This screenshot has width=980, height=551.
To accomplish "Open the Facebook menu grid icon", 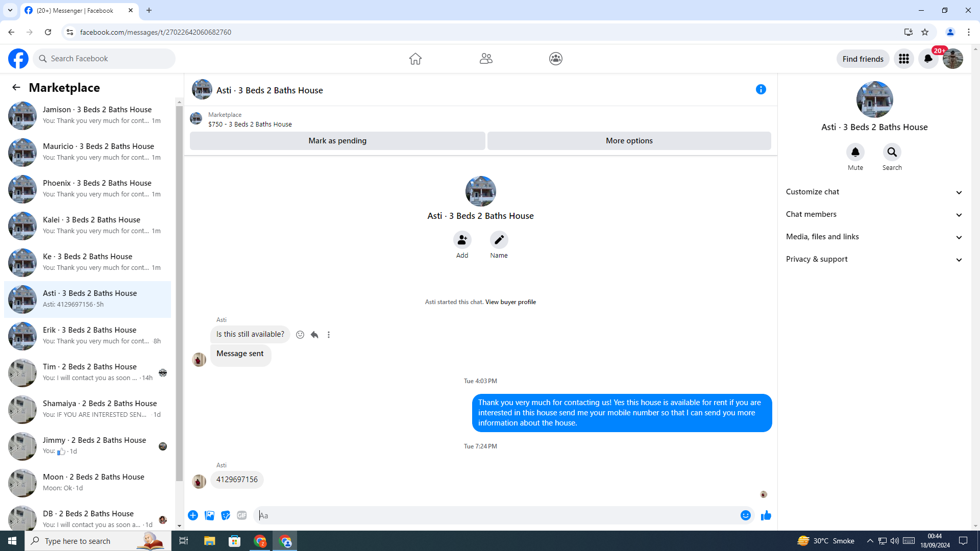I will (x=903, y=59).
